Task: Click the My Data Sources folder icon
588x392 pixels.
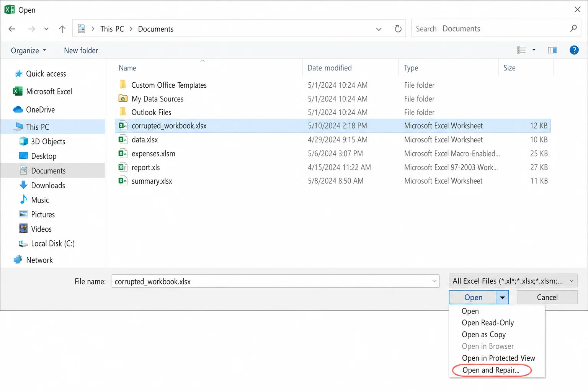Action: click(123, 98)
